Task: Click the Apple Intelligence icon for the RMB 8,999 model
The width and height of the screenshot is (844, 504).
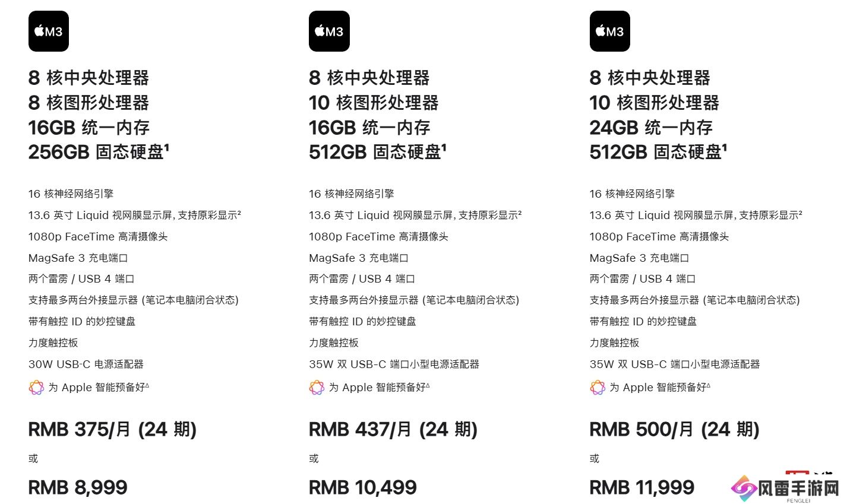Action: click(36, 388)
